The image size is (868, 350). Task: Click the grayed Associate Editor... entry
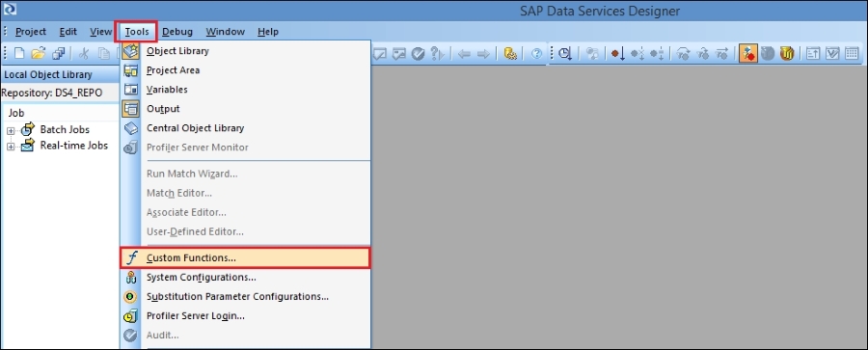point(245,213)
